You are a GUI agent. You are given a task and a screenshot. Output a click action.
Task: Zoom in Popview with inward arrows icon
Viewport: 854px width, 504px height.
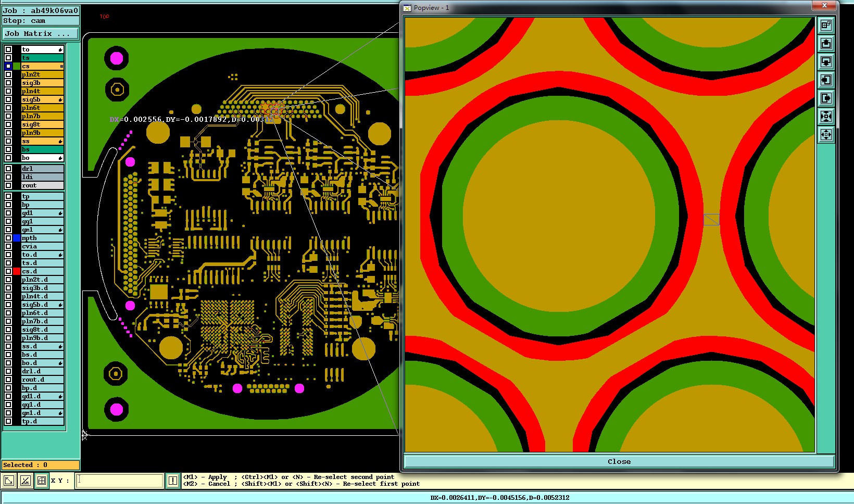point(826,116)
